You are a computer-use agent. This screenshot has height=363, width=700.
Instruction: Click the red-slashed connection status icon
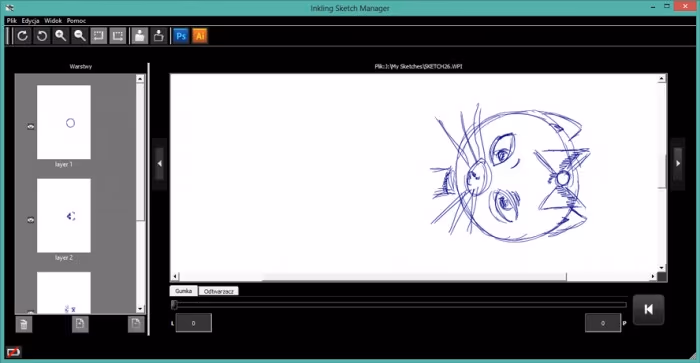pyautogui.click(x=13, y=352)
